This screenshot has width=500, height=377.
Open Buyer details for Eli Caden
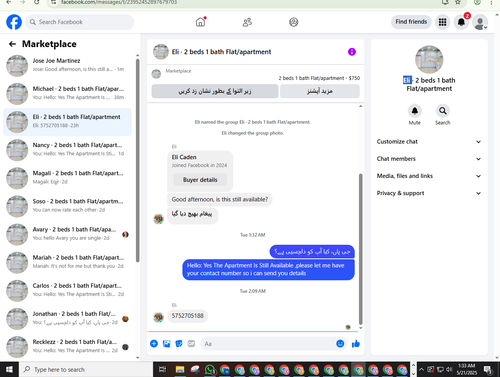(200, 180)
